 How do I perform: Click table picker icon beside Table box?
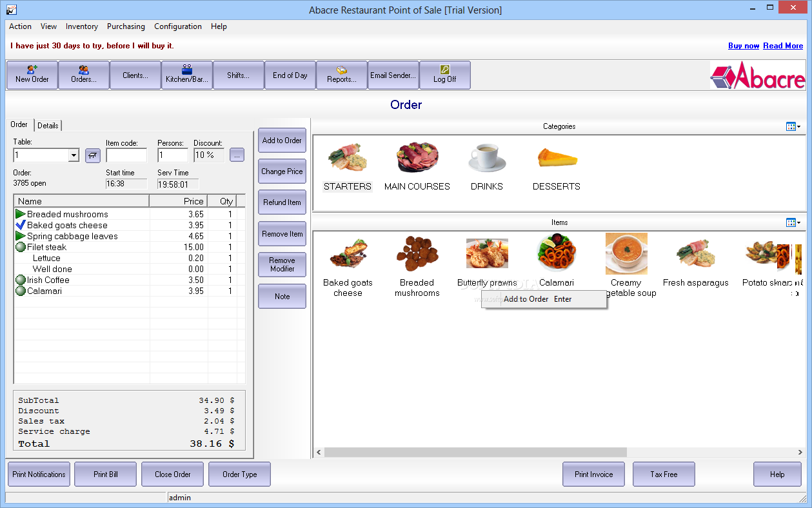(93, 155)
